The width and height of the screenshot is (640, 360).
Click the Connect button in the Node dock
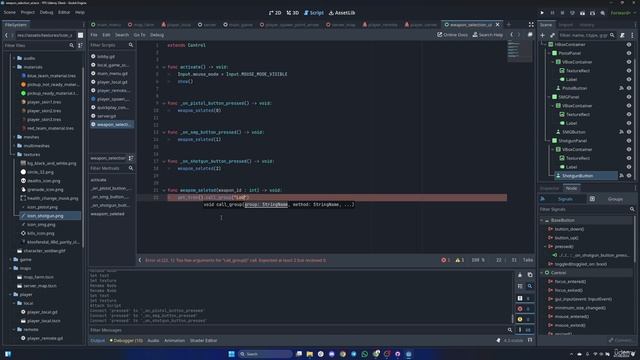point(622,340)
